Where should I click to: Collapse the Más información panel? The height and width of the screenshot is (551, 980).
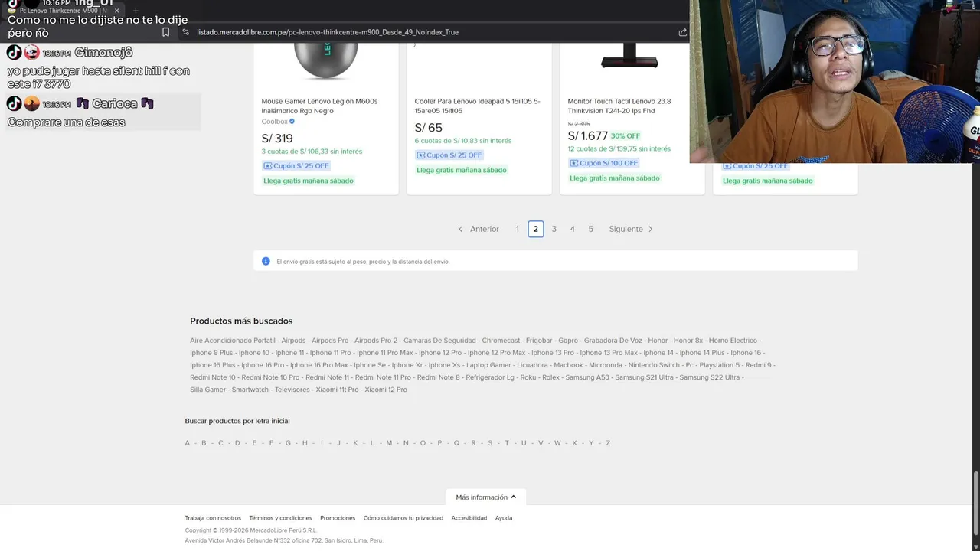click(x=486, y=497)
